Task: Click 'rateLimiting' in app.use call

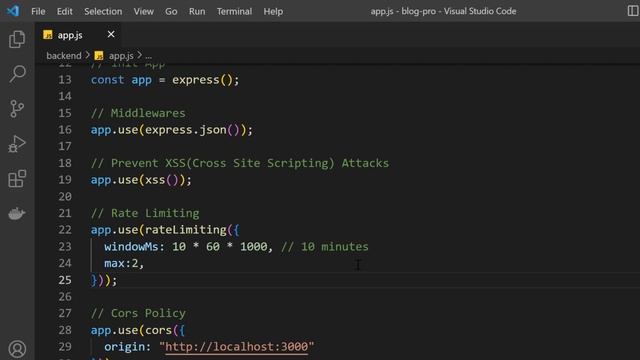Action: (186, 230)
